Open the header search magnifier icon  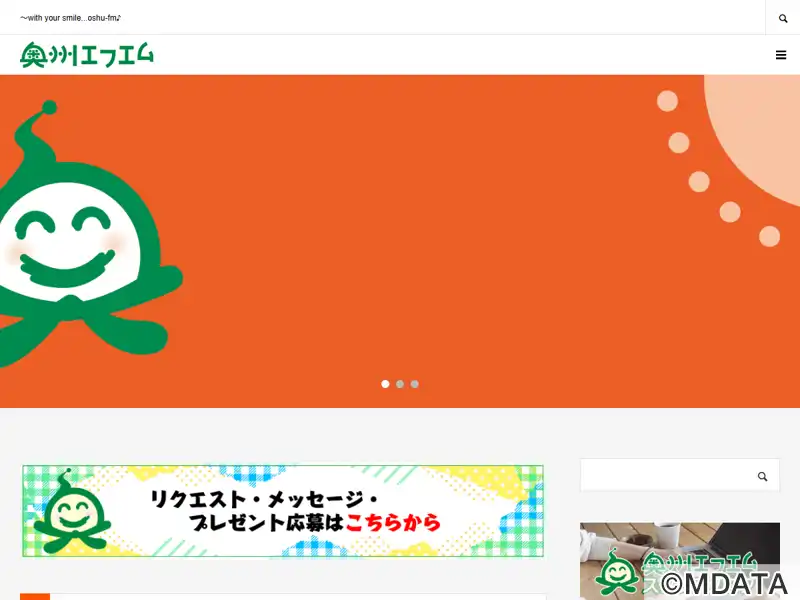[x=783, y=18]
